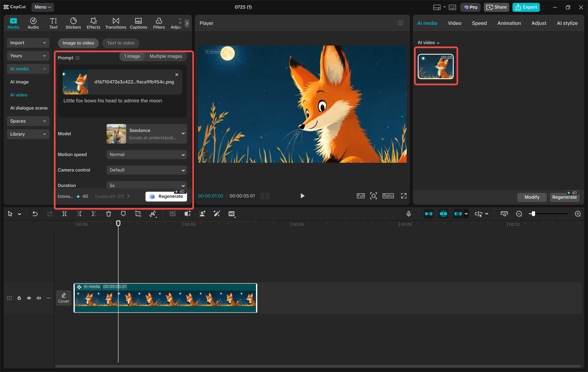Open the Camera control Default dropdown
The width and height of the screenshot is (588, 372).
click(x=147, y=170)
